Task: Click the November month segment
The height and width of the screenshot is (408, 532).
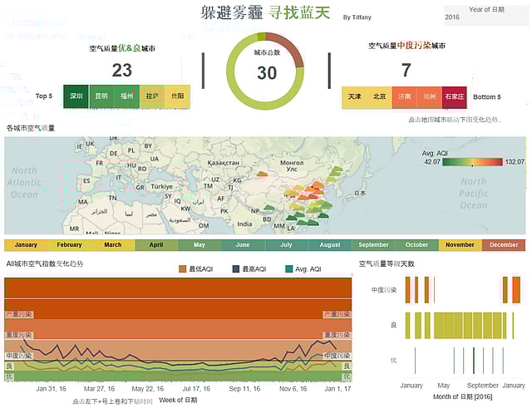Action: [460, 245]
